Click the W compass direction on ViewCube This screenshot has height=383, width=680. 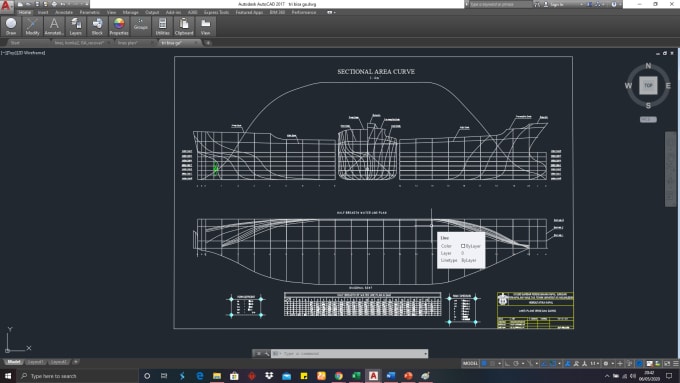coord(628,85)
